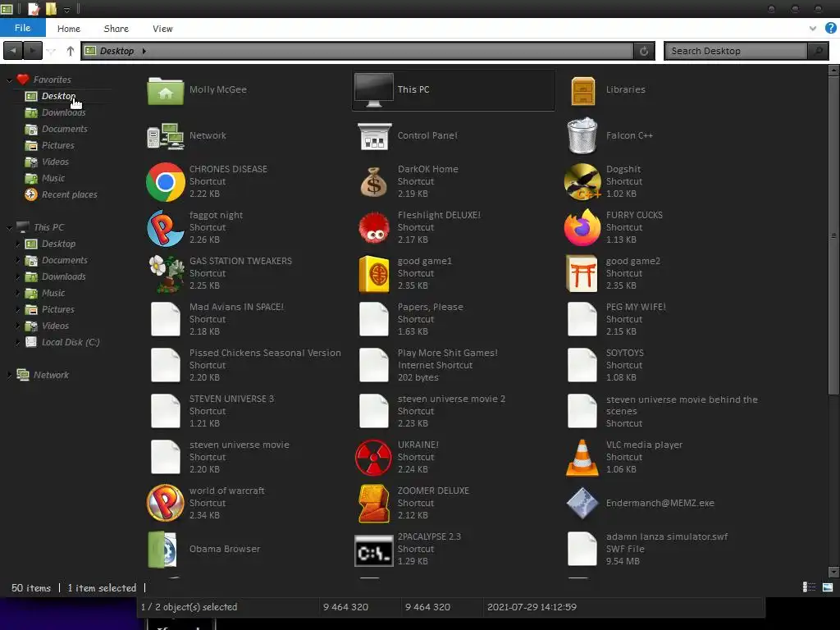Select the Falcon C++ trash bin icon
The height and width of the screenshot is (630, 840).
[x=582, y=135]
